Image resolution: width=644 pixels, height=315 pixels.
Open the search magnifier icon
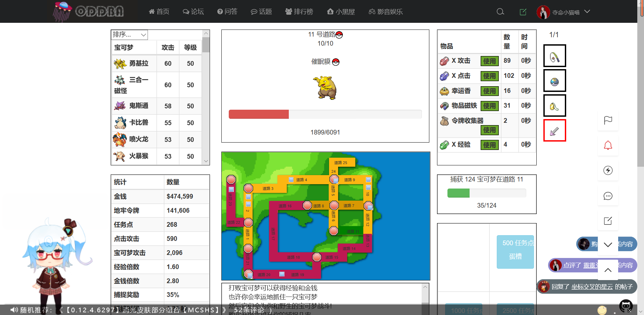click(x=500, y=12)
